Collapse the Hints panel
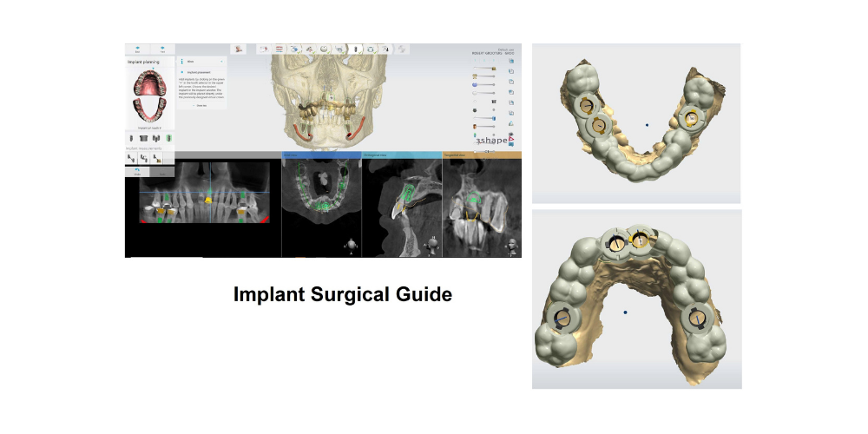The width and height of the screenshot is (868, 434). tap(222, 62)
